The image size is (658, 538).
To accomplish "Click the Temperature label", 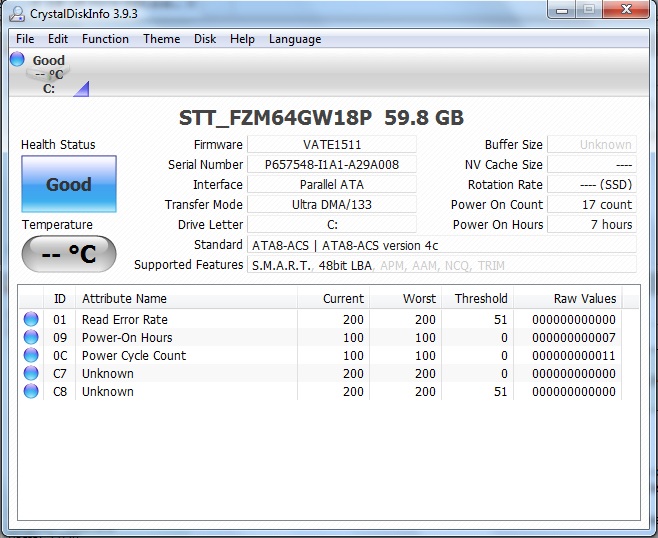I will 57,225.
